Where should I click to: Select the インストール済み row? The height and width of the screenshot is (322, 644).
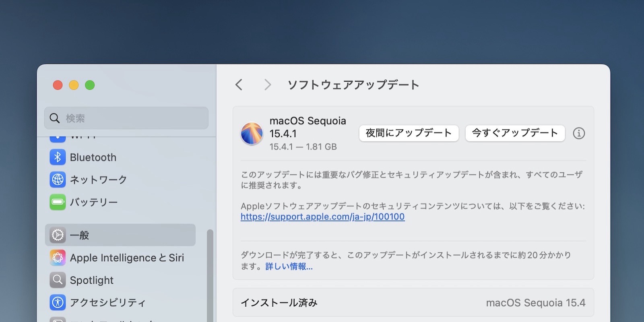click(413, 303)
